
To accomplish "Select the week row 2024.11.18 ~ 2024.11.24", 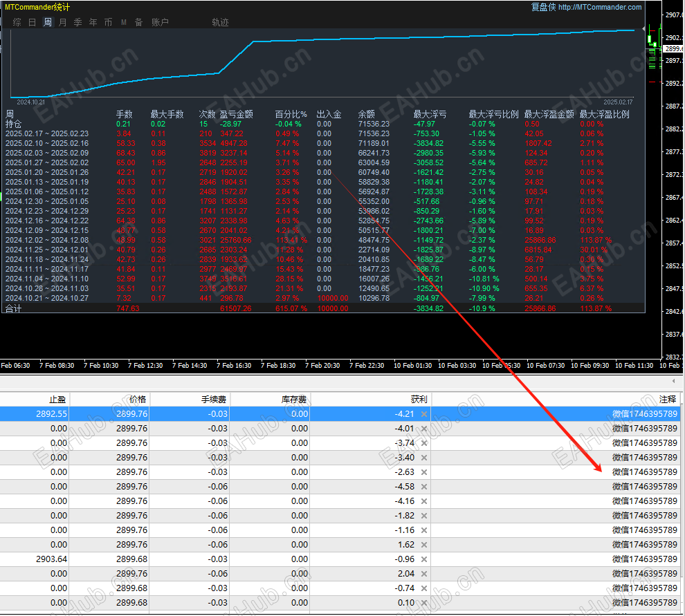I will click(323, 259).
